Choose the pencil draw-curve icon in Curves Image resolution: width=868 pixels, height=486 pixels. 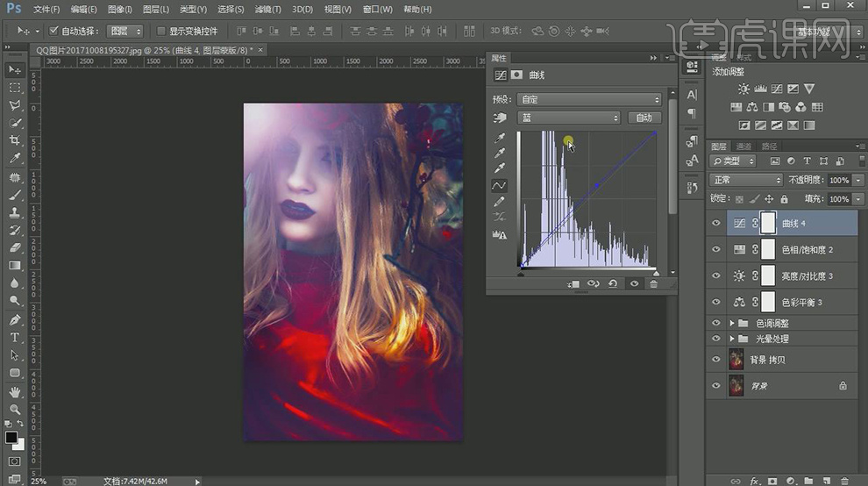coord(500,202)
